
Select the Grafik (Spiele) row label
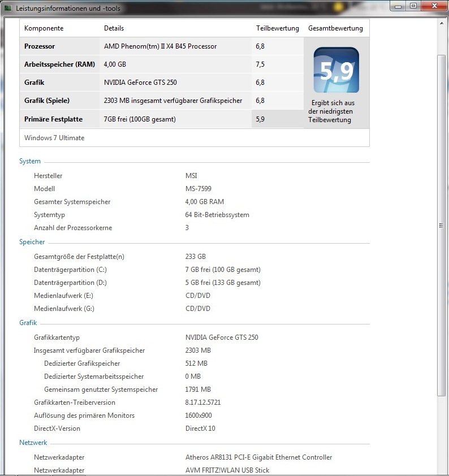click(47, 101)
